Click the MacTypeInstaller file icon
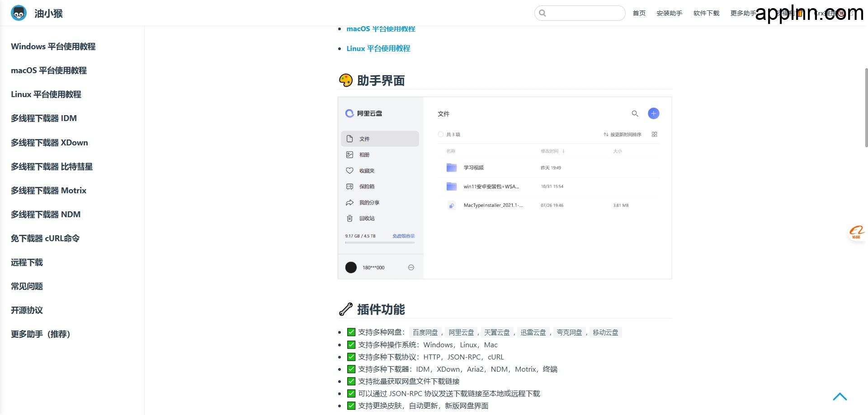Screen dimensions: 868x415 click(x=451, y=205)
